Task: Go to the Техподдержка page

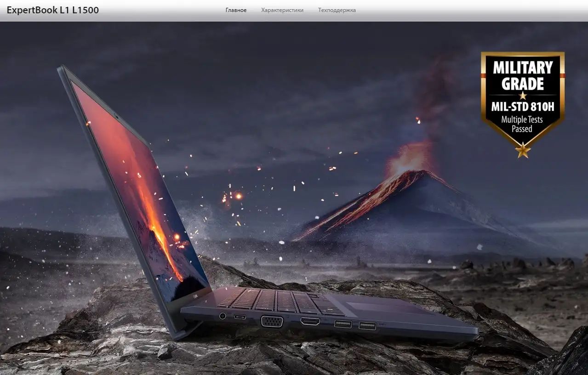Action: tap(337, 10)
